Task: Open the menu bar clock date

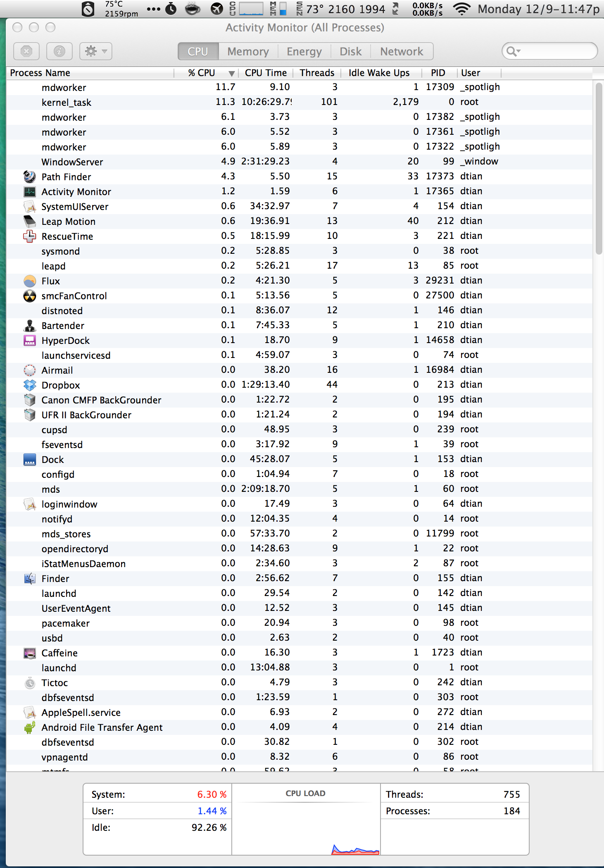Action: click(539, 9)
